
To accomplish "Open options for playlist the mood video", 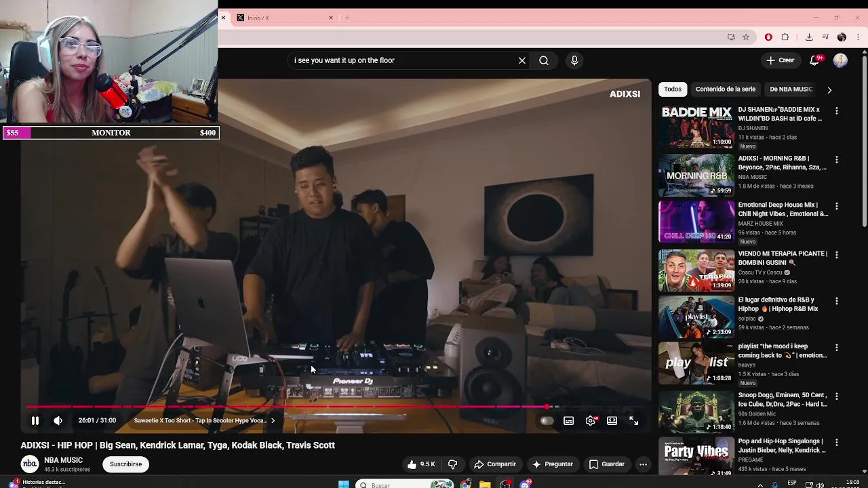I will pos(836,347).
